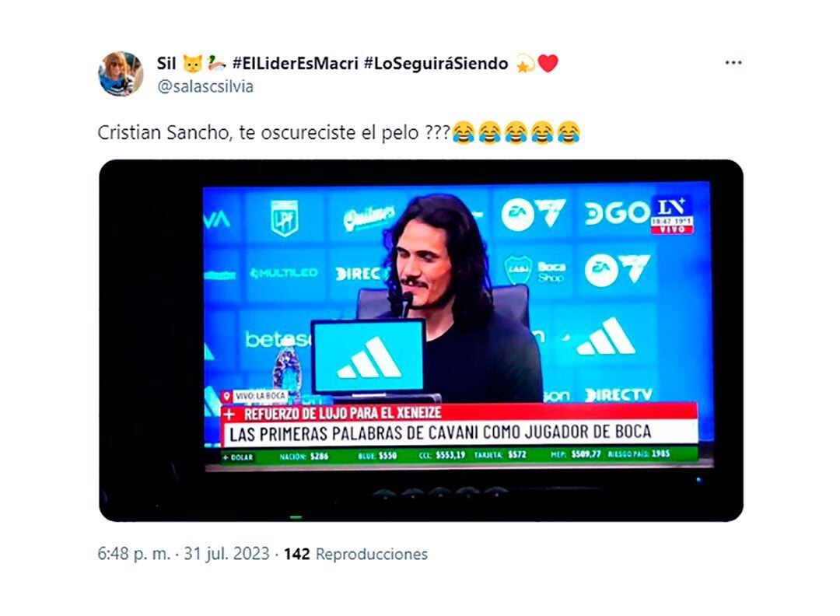The height and width of the screenshot is (616, 840).
Task: Click the Multiled sponsor logo
Action: pos(284,273)
